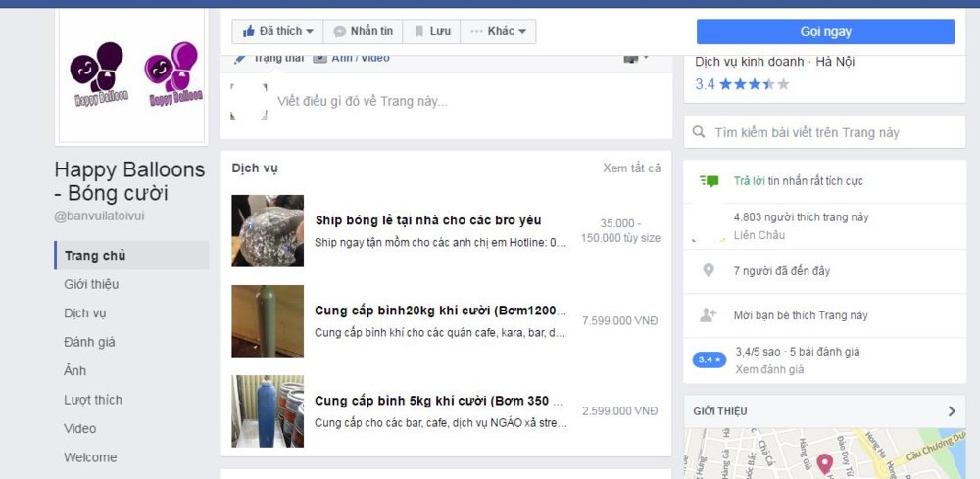
Task: Select 'Trang chủ' in sidebar
Action: (131, 256)
